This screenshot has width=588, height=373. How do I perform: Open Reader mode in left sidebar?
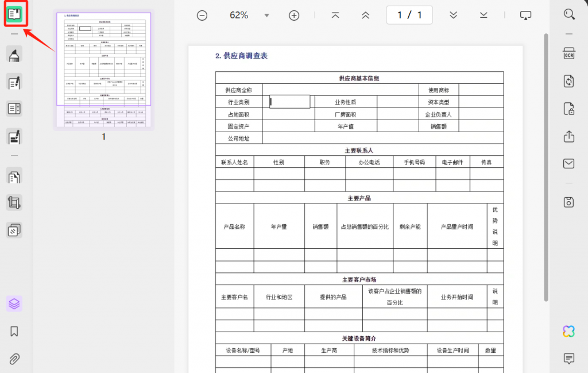[14, 14]
